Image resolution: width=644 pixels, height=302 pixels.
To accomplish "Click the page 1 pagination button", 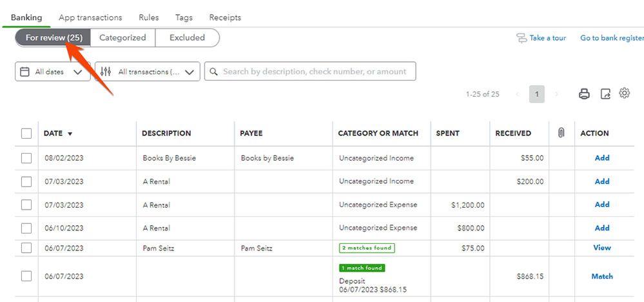I will 537,94.
